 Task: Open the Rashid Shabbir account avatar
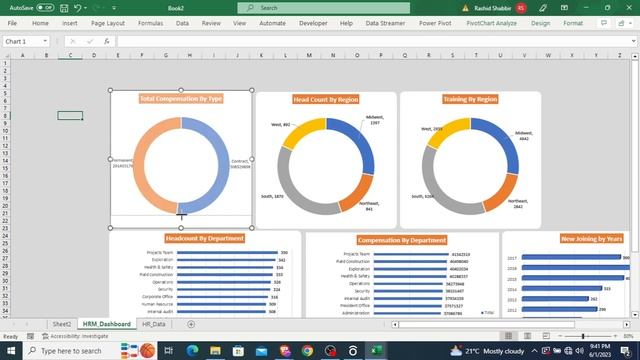[x=520, y=8]
